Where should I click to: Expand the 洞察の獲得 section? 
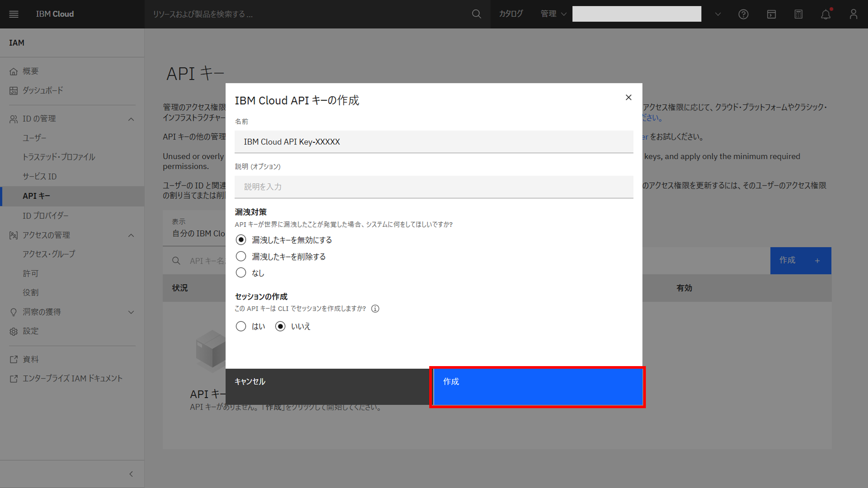coord(131,312)
